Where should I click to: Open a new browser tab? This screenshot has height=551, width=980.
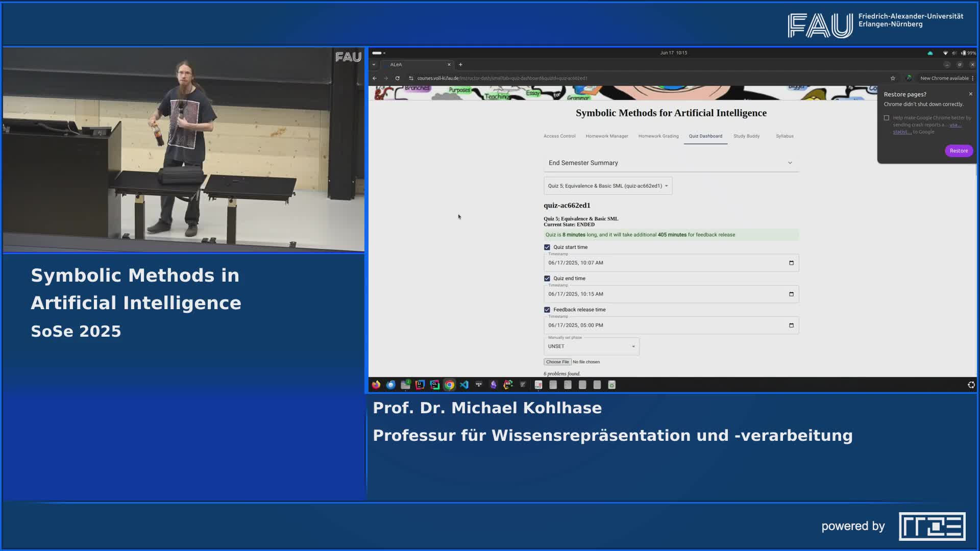click(460, 64)
